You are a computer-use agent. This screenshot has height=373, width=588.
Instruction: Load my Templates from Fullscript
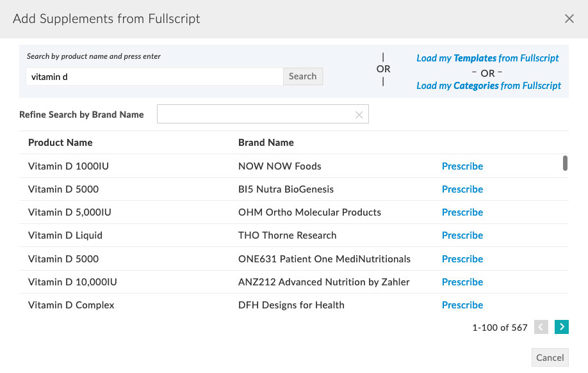pos(487,58)
